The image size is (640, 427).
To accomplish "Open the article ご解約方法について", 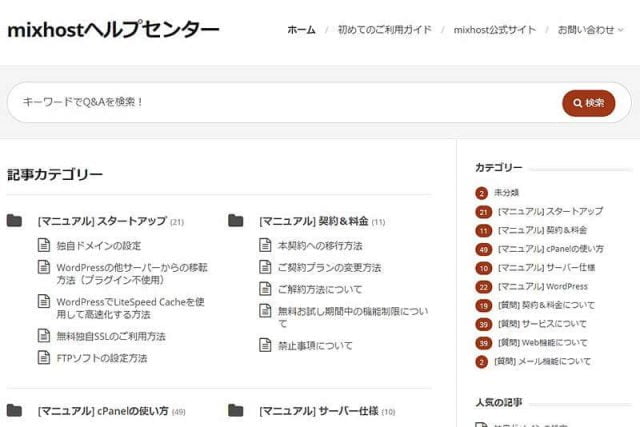I will (320, 289).
